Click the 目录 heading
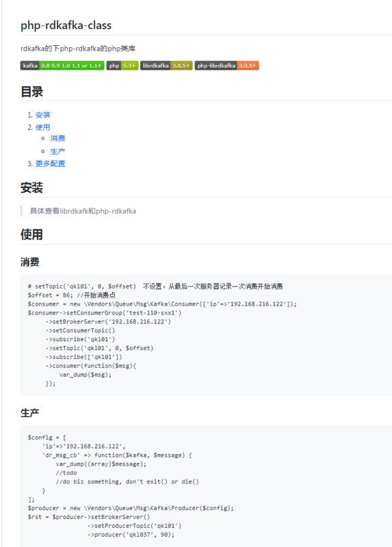 click(x=31, y=92)
